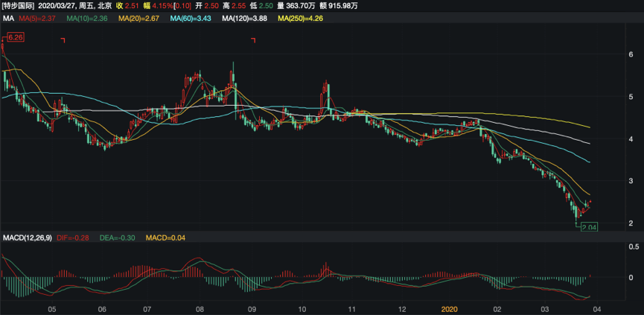Toggle the MA(20) moving average line
The image size is (644, 315).
[139, 19]
